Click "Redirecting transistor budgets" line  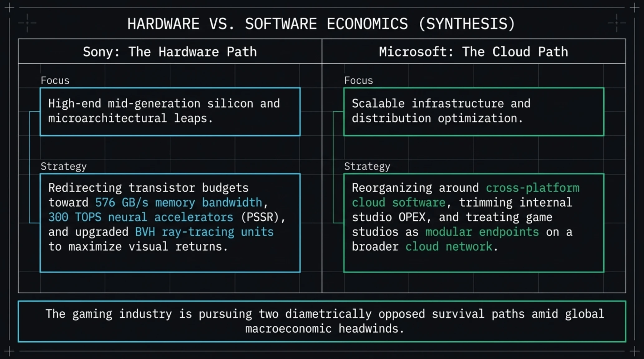tap(148, 188)
